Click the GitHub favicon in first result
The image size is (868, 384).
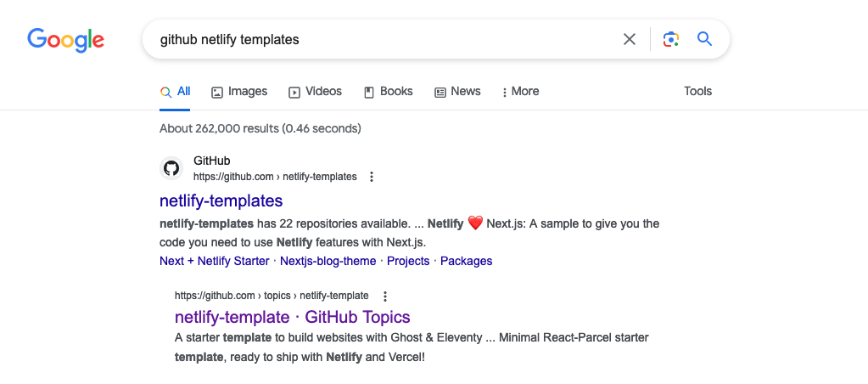click(x=171, y=168)
